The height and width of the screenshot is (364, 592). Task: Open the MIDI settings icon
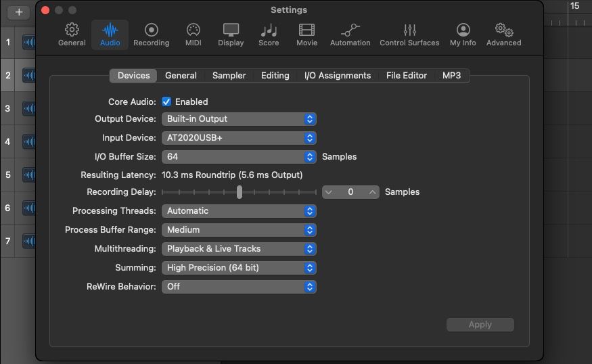193,30
